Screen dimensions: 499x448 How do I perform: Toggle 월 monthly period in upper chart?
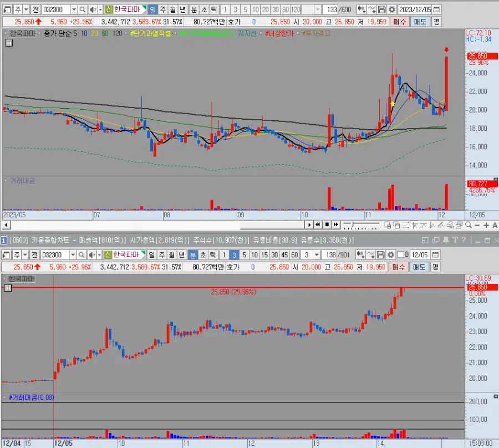click(173, 9)
